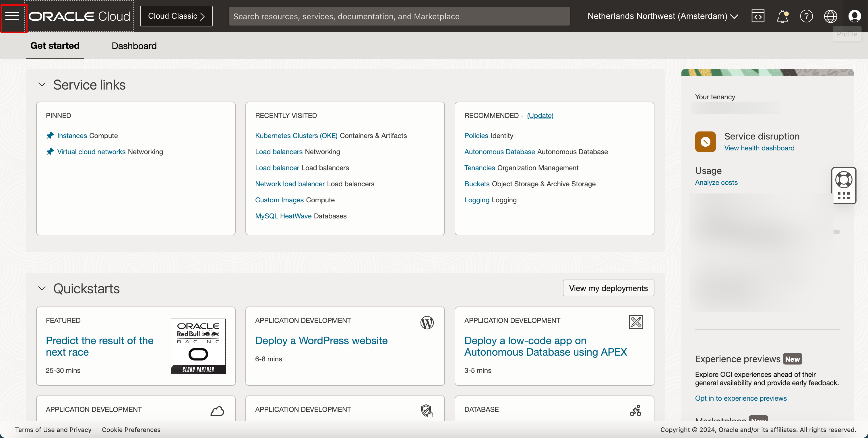Open Cloud Shell developer tools icon

[758, 16]
